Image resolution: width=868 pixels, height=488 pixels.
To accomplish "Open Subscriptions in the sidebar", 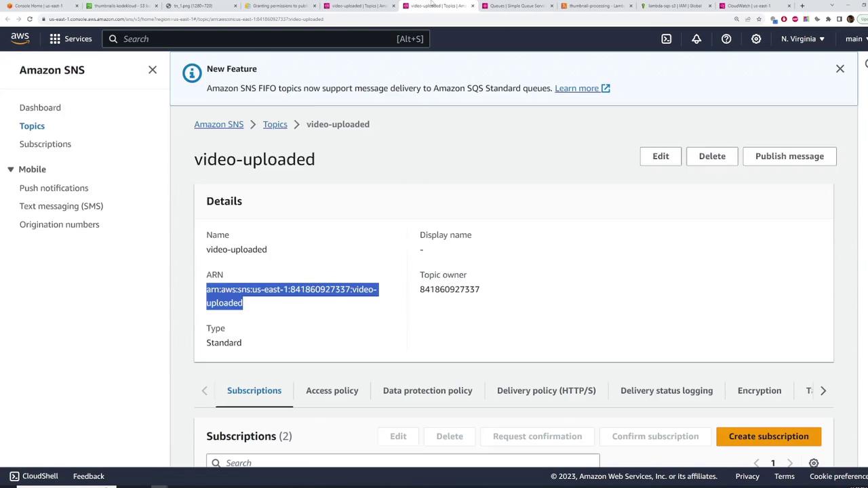I will point(45,144).
